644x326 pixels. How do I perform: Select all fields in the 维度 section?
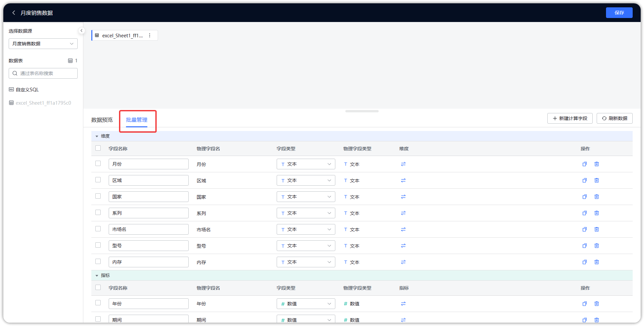(x=98, y=148)
